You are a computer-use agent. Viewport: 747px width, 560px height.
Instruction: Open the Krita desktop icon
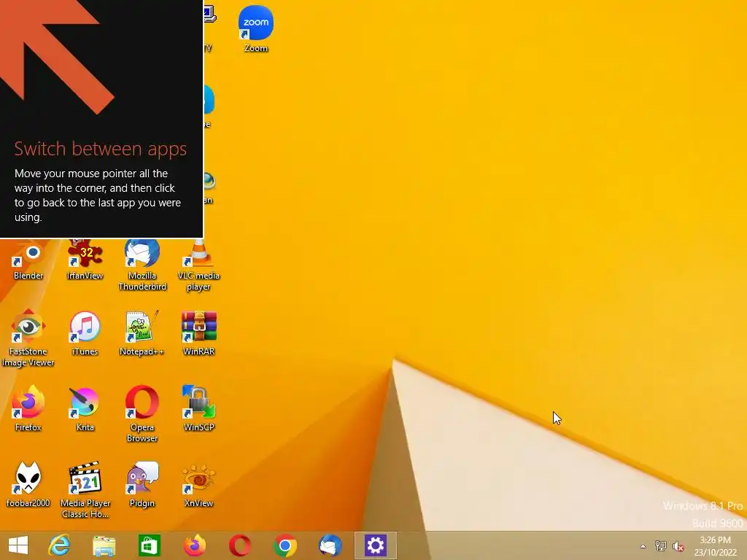[85, 408]
